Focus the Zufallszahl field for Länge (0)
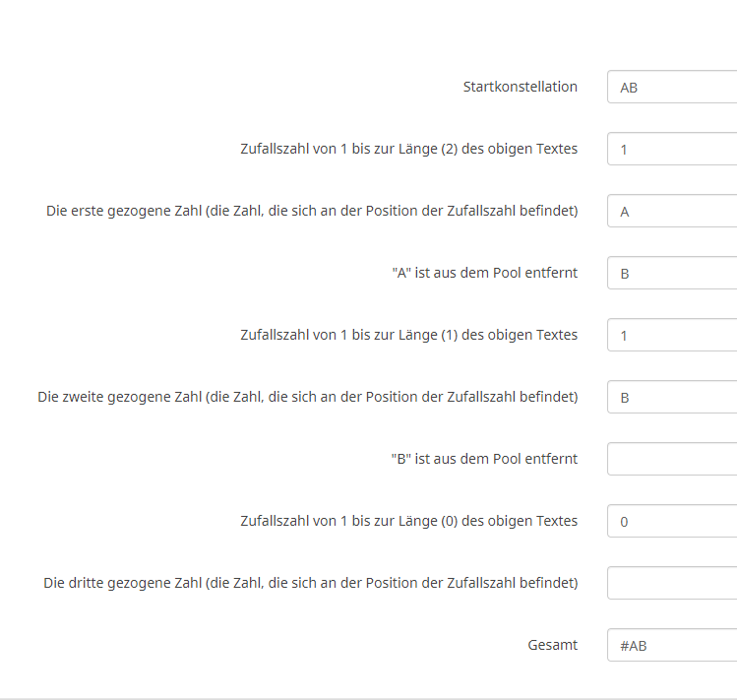737x700 pixels. coord(673,522)
